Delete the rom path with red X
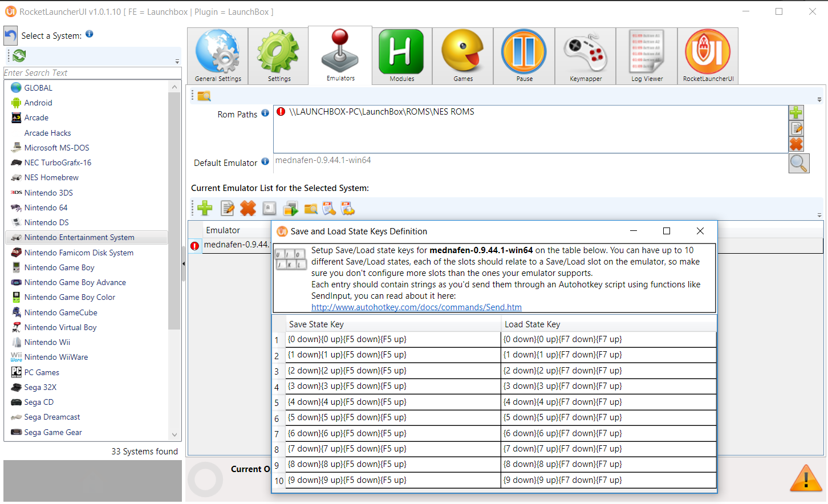This screenshot has width=828, height=504. (796, 144)
